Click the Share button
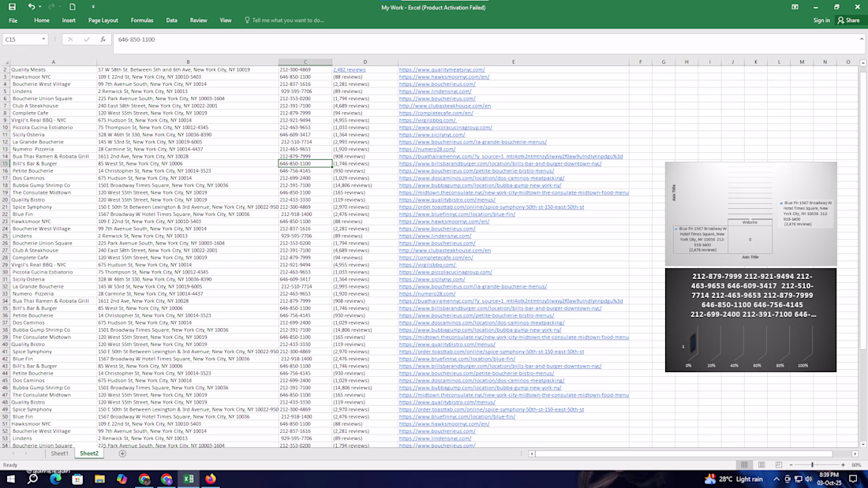The image size is (868, 488). [x=848, y=20]
